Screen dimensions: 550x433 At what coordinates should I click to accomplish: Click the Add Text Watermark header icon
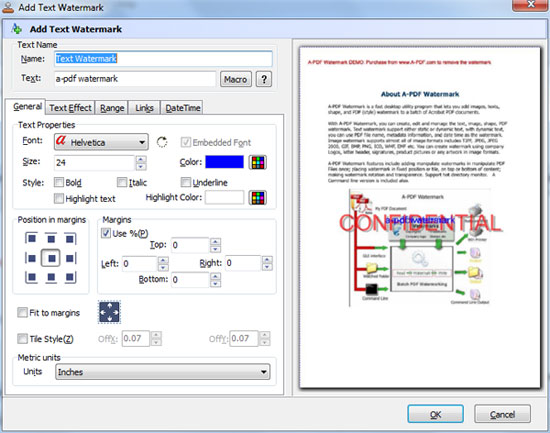pyautogui.click(x=16, y=29)
